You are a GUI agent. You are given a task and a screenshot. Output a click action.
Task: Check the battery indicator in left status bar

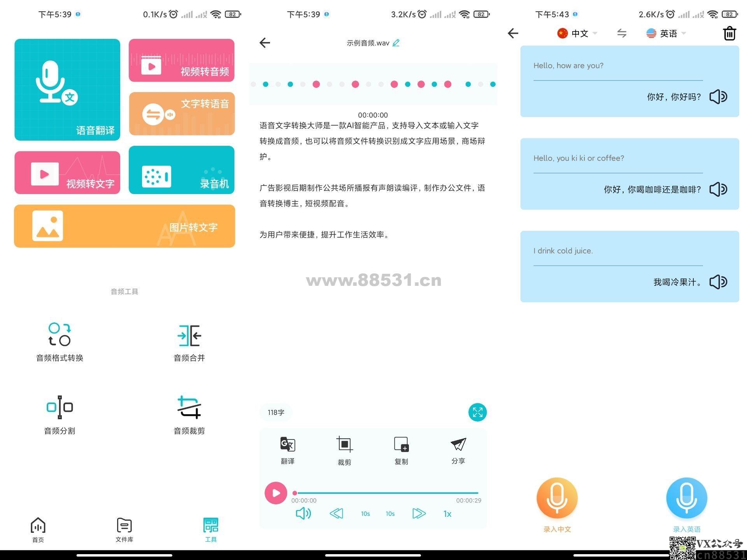(x=233, y=14)
